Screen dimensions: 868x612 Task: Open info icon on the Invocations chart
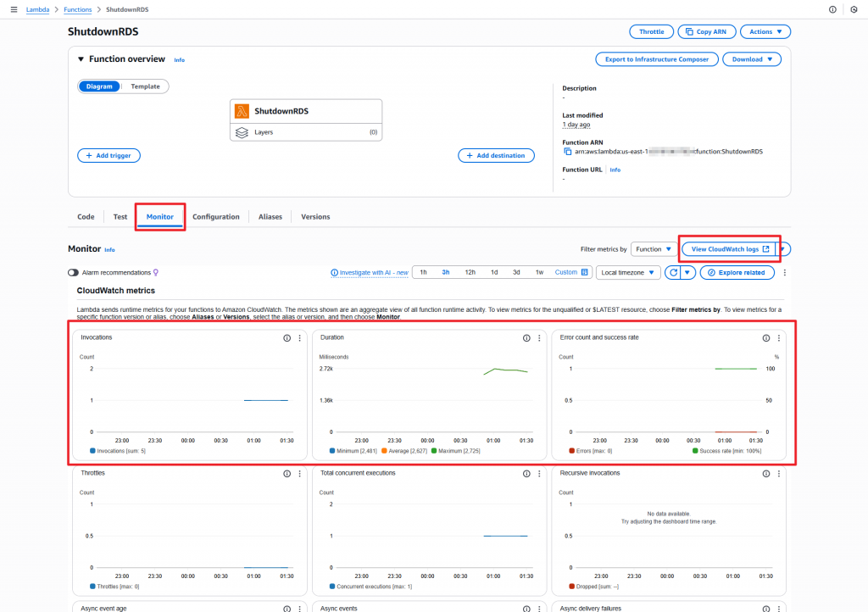[287, 338]
